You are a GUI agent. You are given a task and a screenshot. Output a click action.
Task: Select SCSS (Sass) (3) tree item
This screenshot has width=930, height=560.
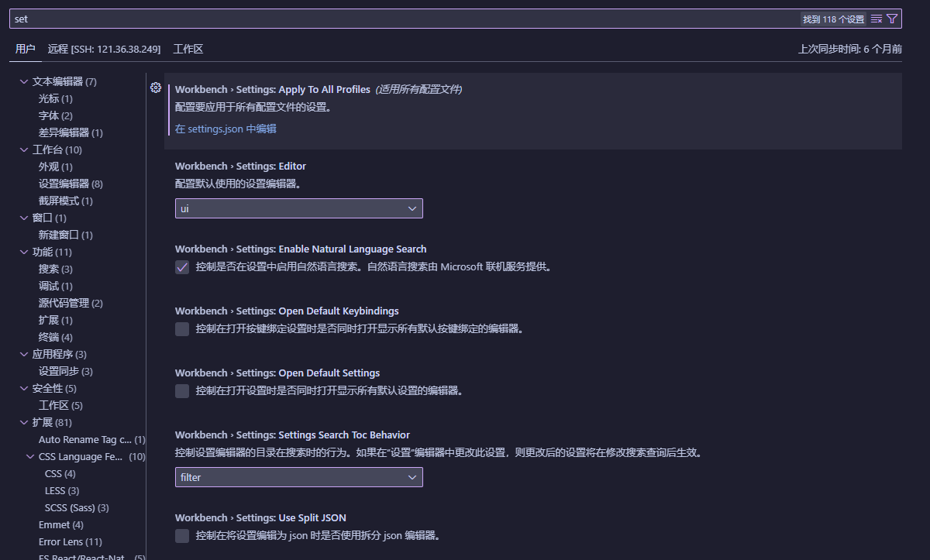77,507
